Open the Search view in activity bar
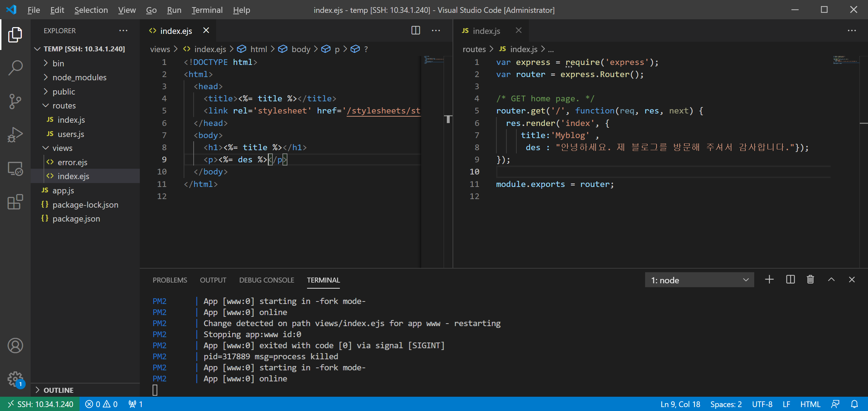This screenshot has width=868, height=411. (15, 67)
